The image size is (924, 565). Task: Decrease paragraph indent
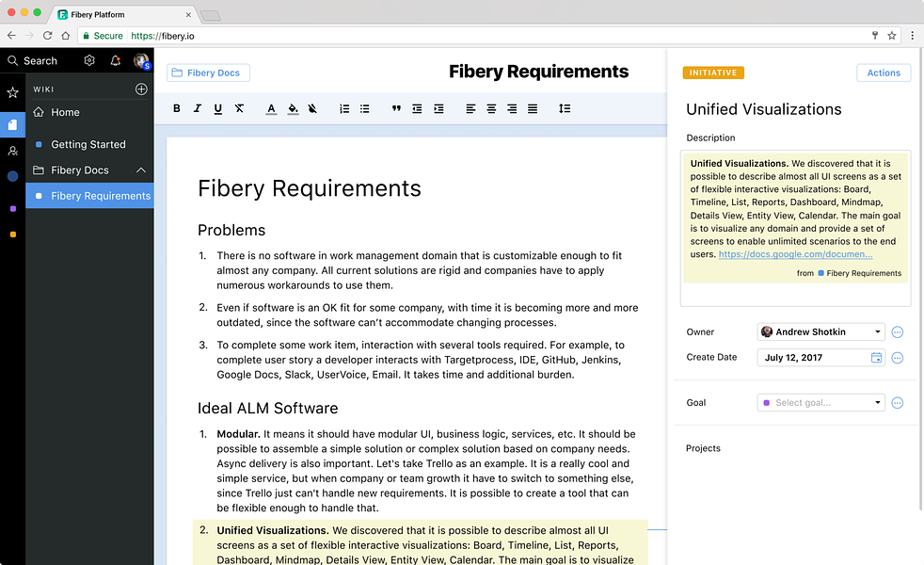coord(417,108)
